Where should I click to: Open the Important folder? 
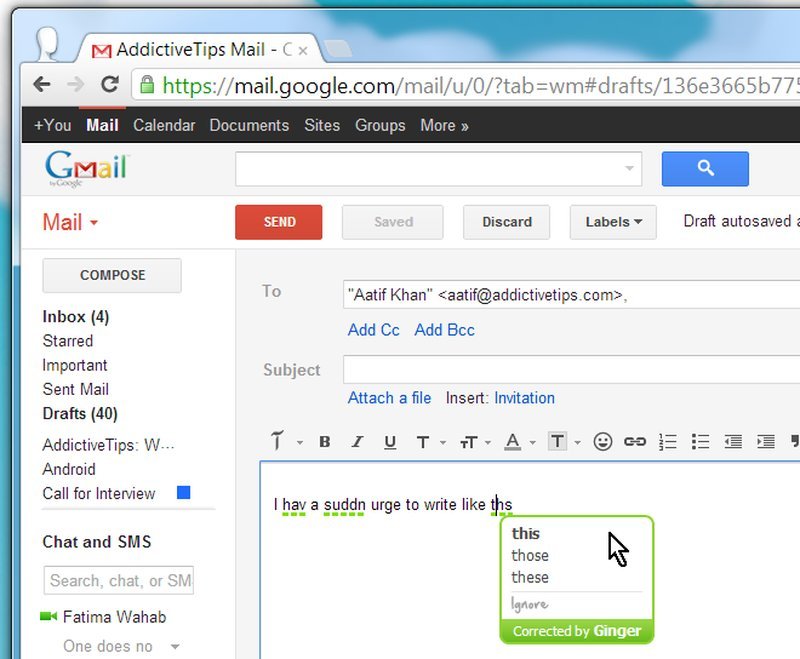[x=75, y=365]
